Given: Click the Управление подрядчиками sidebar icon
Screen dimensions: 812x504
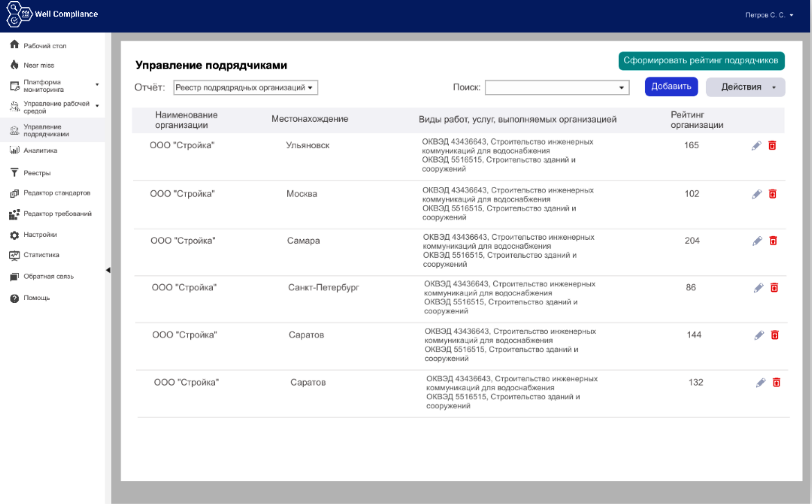Looking at the screenshot, I should pos(14,130).
